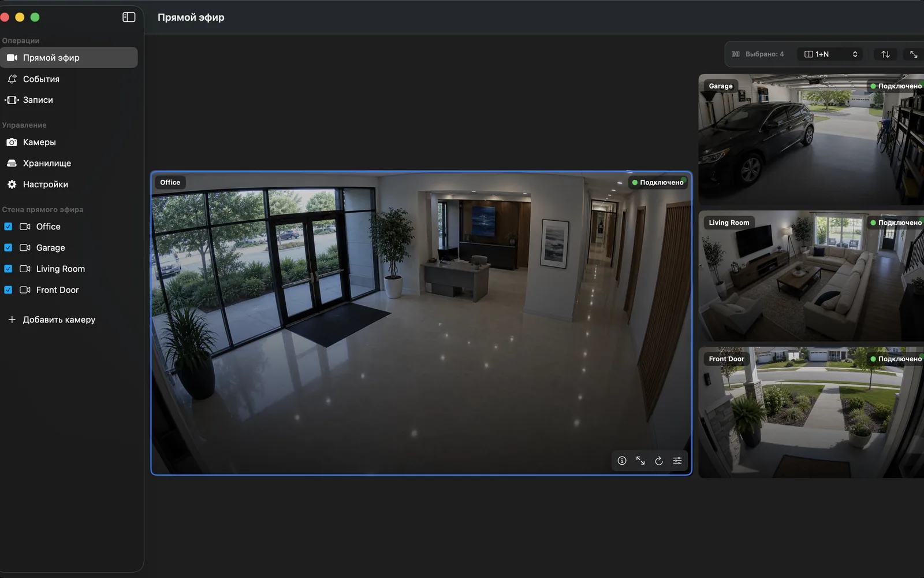This screenshot has height=578, width=924.
Task: Click the film icon beside Записи
Action: coord(12,100)
